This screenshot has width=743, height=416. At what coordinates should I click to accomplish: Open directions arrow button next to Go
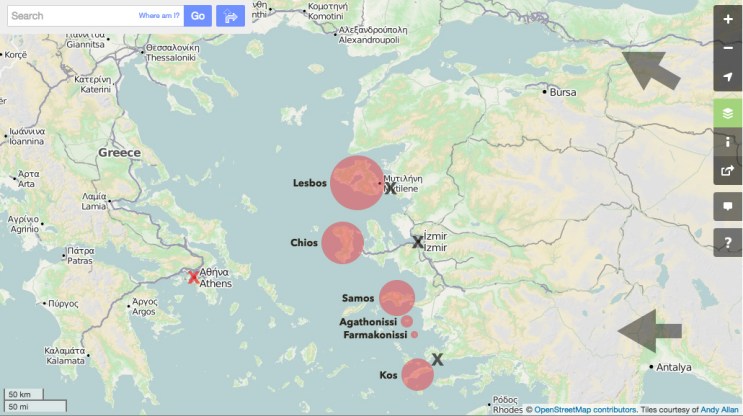[x=230, y=16]
